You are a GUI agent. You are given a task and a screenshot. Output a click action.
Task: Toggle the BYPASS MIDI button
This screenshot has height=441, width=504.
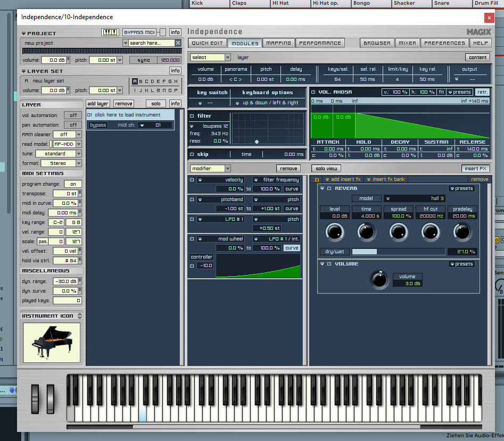pyautogui.click(x=139, y=32)
